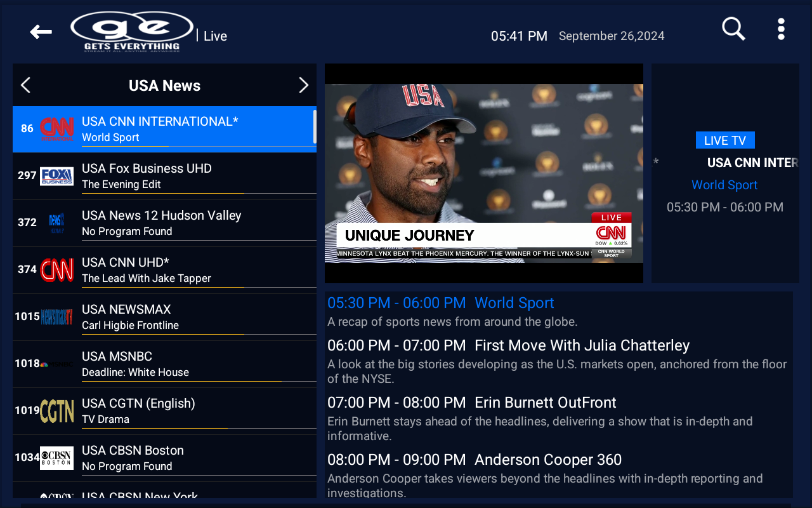Select USA Fox Business UHD channel

pyautogui.click(x=164, y=177)
